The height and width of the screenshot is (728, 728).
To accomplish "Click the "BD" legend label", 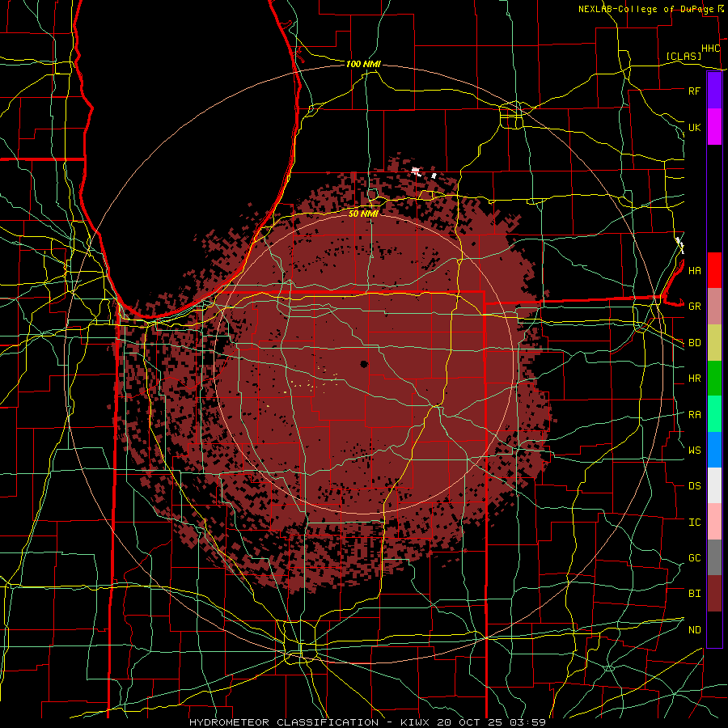I will click(x=694, y=343).
